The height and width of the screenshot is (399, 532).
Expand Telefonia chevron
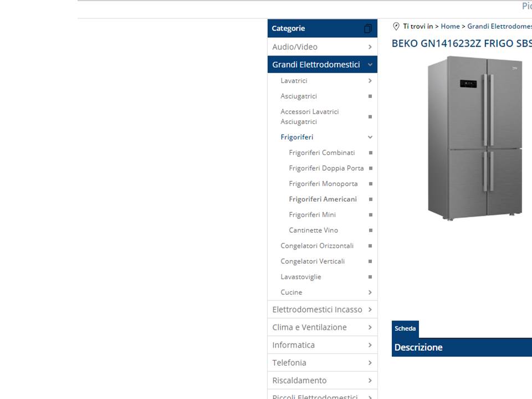[x=370, y=363]
